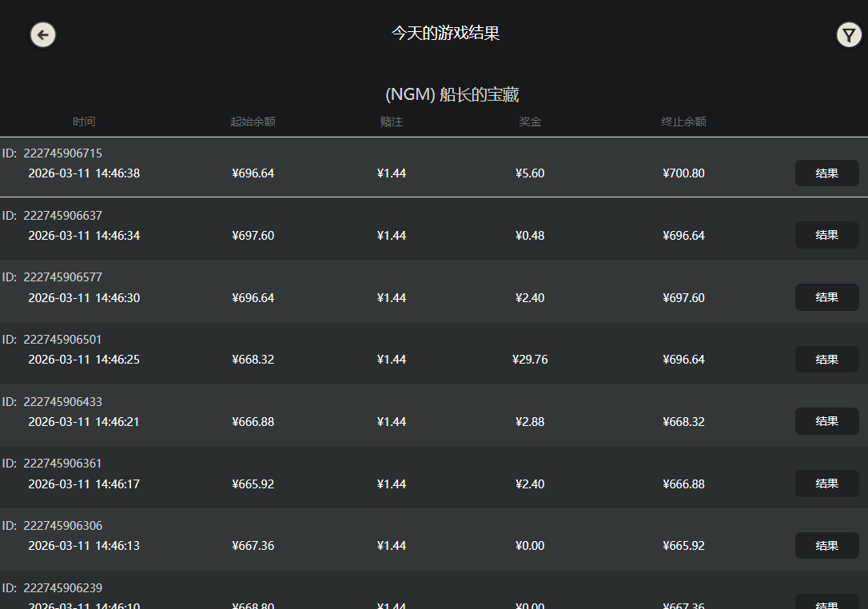868x609 pixels.
Task: Click the 奖金 column header
Action: (x=530, y=121)
